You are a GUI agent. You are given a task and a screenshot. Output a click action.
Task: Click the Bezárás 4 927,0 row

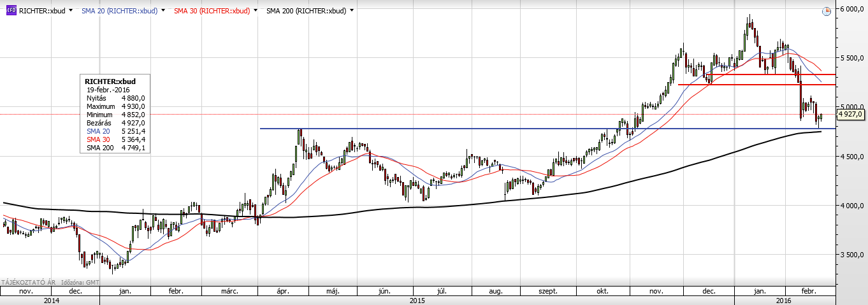tap(116, 122)
